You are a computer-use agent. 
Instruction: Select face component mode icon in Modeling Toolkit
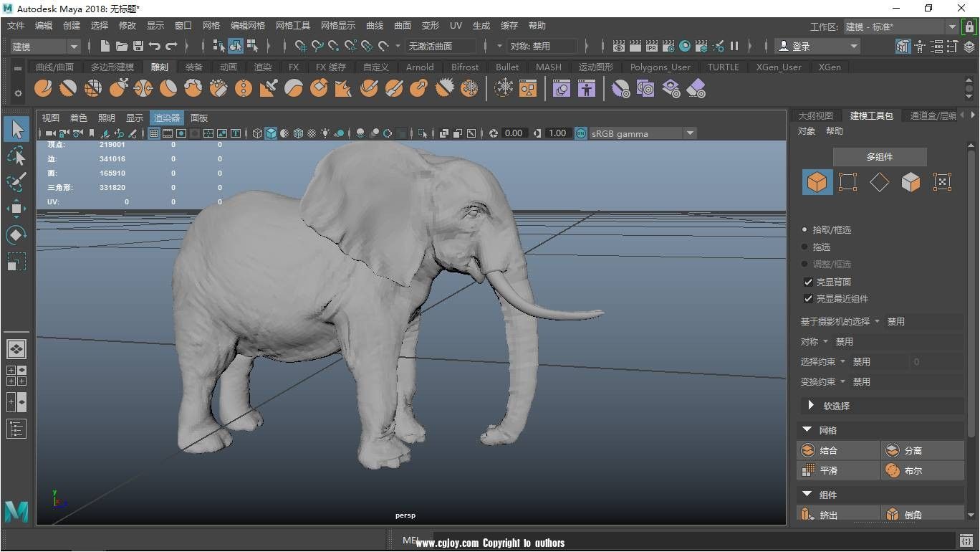tap(911, 181)
